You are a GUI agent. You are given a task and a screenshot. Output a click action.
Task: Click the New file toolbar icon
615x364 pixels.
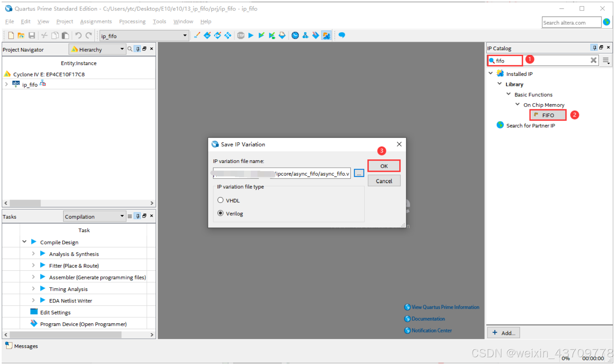(11, 36)
